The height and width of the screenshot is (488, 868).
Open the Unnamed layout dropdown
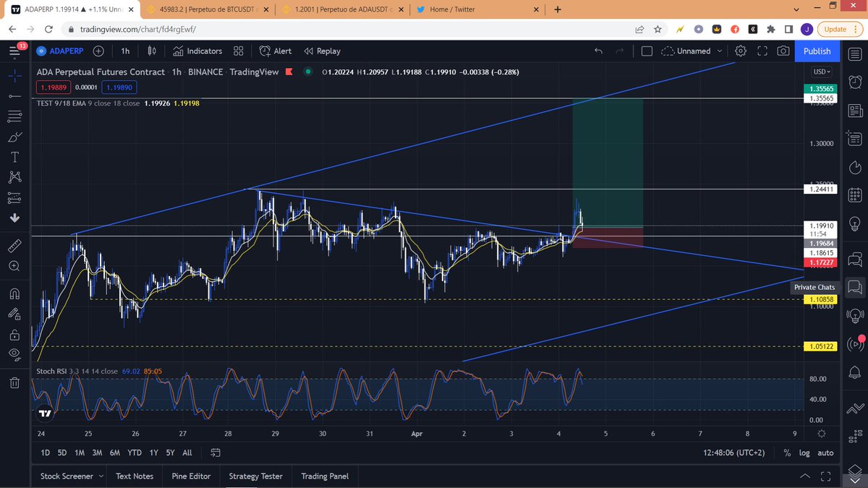point(693,51)
